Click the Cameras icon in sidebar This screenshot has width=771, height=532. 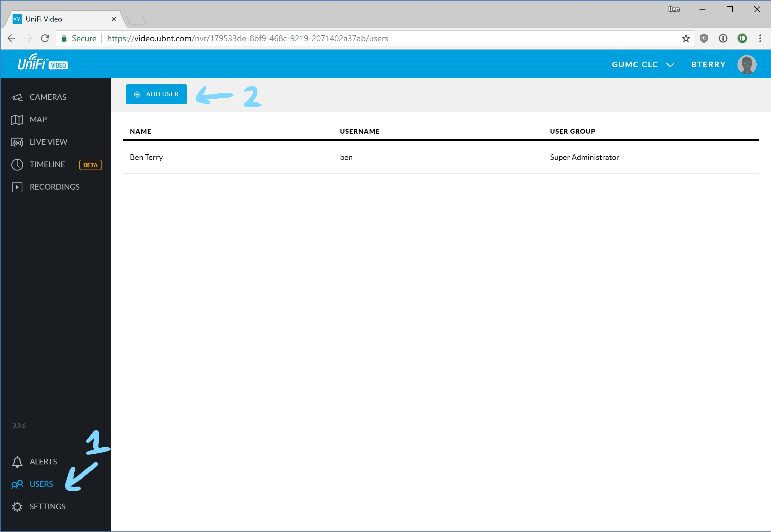coord(18,96)
